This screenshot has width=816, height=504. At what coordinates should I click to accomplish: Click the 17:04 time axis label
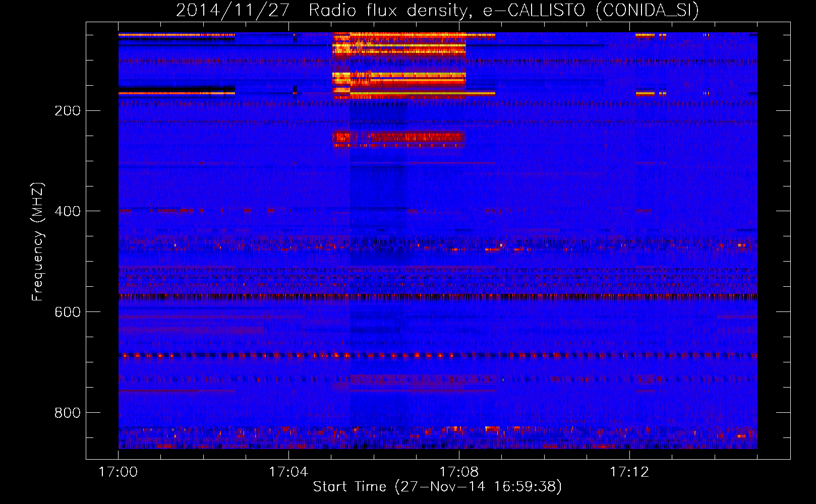pyautogui.click(x=288, y=472)
